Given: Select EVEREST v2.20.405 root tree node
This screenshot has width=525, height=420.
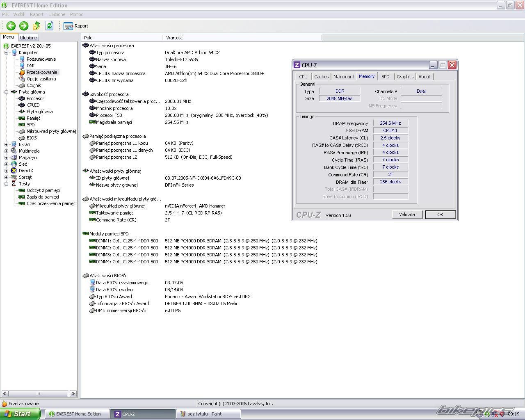Looking at the screenshot, I should click(x=31, y=46).
